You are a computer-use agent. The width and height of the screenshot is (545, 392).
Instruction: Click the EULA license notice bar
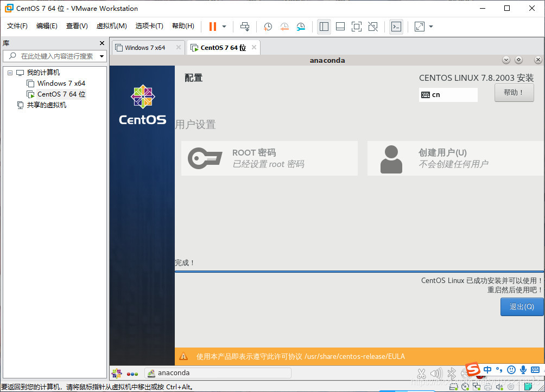tap(359, 357)
